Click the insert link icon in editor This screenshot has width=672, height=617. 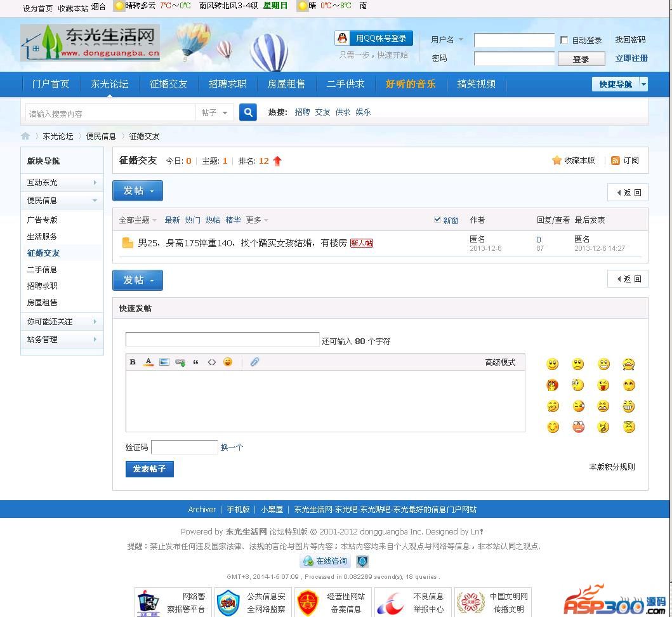coord(180,362)
